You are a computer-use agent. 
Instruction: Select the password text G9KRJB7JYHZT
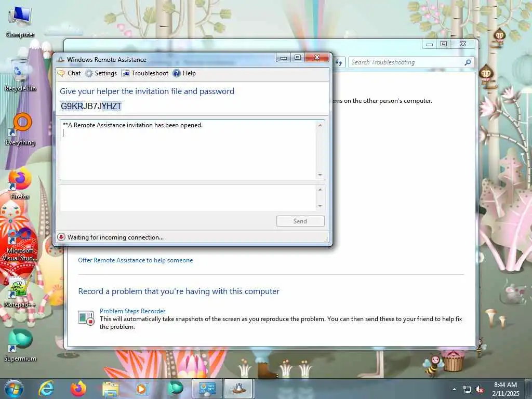(91, 106)
